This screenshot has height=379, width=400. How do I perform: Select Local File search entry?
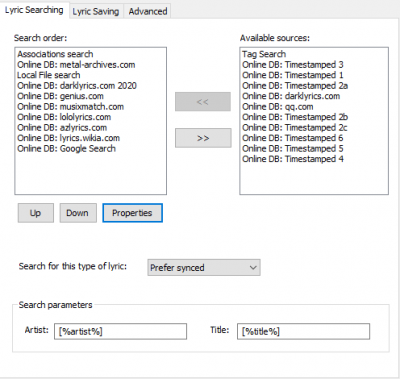[49, 75]
